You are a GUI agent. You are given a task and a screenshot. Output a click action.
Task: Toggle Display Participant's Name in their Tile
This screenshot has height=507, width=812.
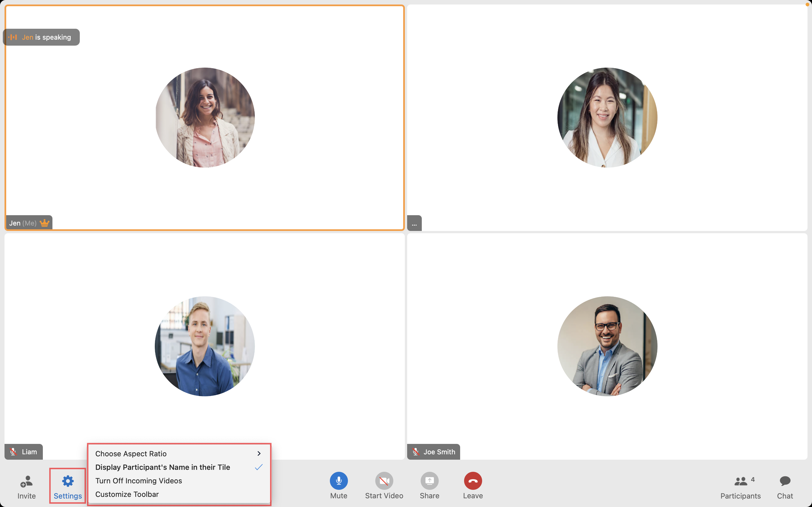click(x=163, y=467)
